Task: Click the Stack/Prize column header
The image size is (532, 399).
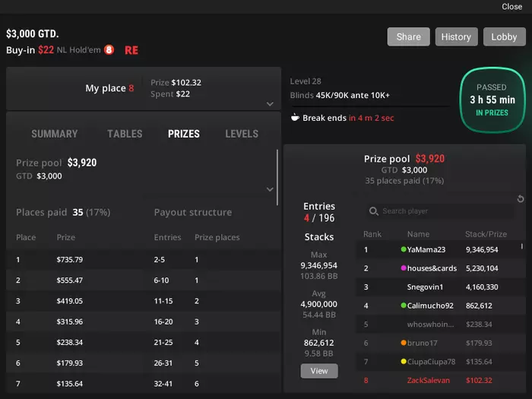Action: pos(486,234)
